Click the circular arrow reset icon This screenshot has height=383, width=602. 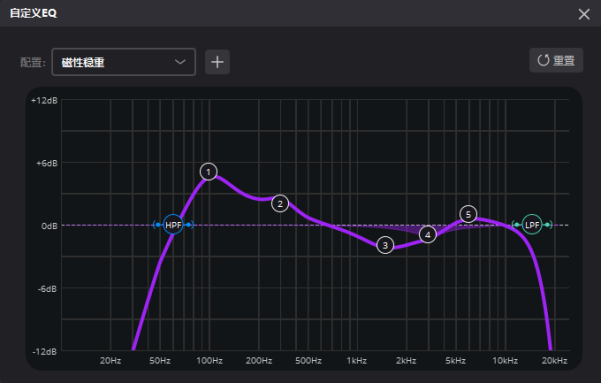543,60
